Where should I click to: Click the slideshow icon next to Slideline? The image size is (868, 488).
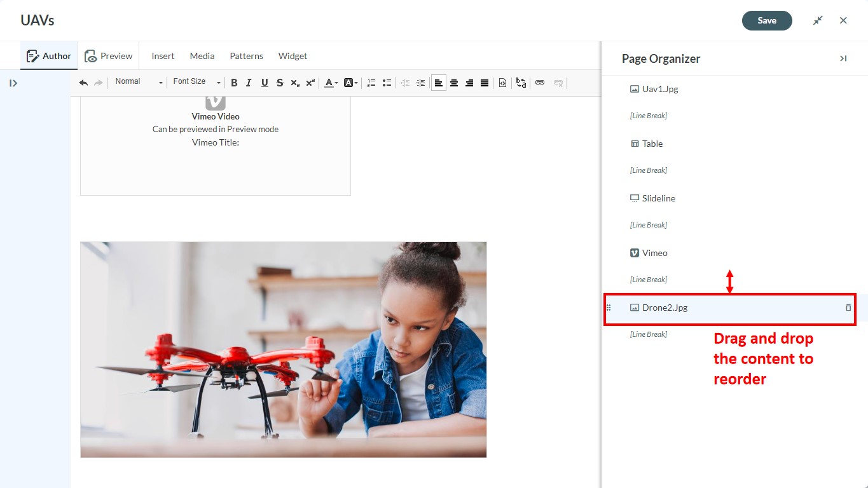pos(634,198)
